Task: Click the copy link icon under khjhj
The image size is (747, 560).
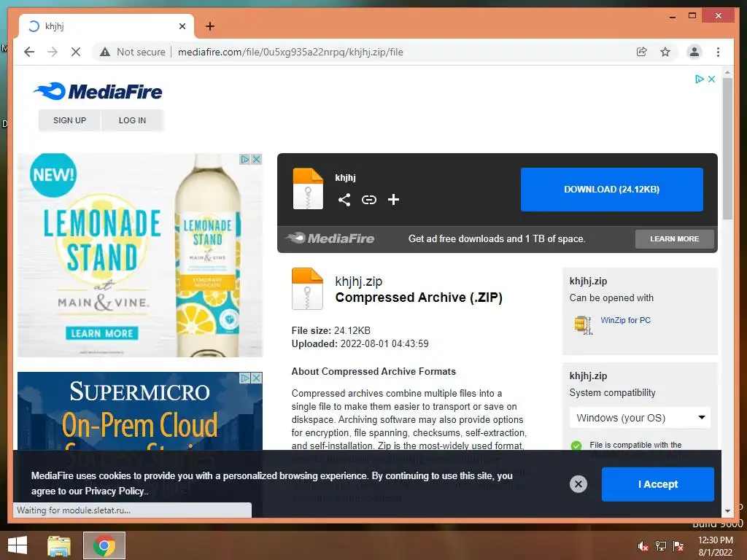Action: click(x=368, y=200)
